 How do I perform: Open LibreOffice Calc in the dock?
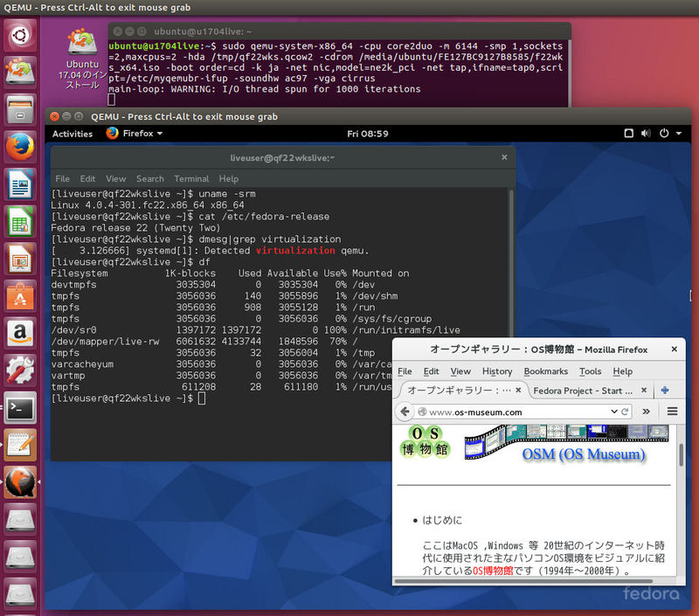pos(20,222)
